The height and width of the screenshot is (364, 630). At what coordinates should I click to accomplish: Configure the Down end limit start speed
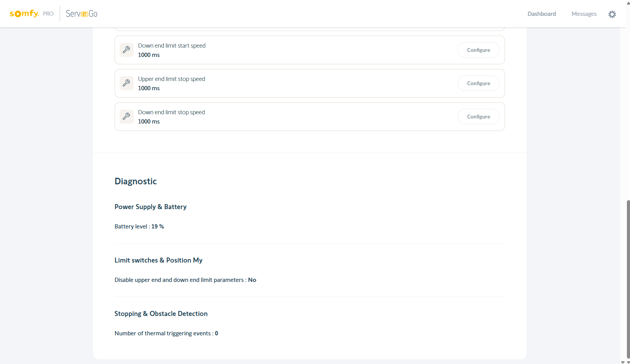click(478, 50)
